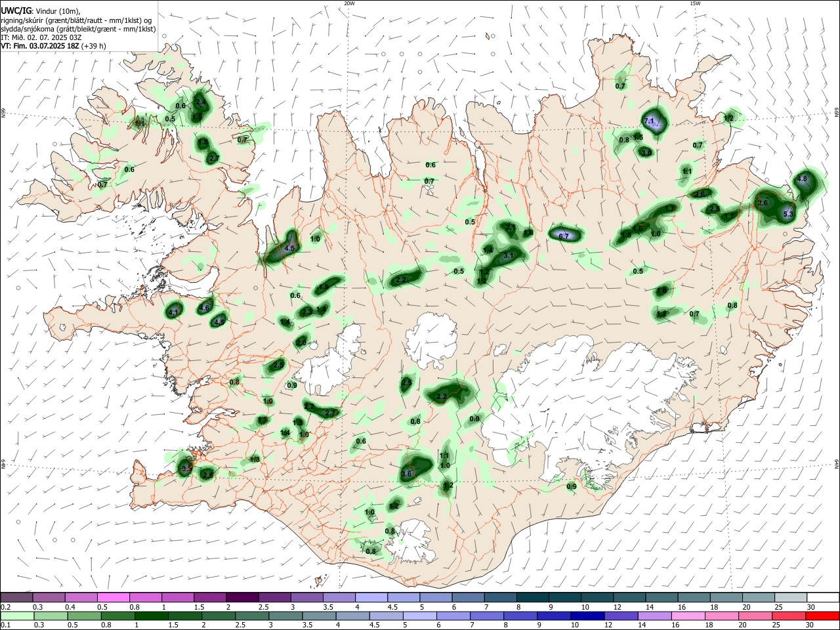Select the 4.8 value at the eastern tip
840x630 pixels.
[802, 178]
